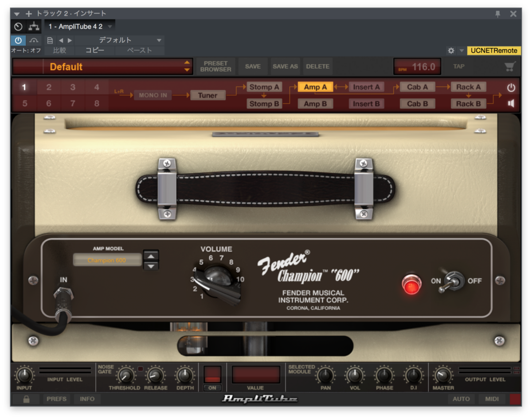The width and height of the screenshot is (532, 419).
Task: Open plugin settings gear icon
Action: [x=451, y=51]
